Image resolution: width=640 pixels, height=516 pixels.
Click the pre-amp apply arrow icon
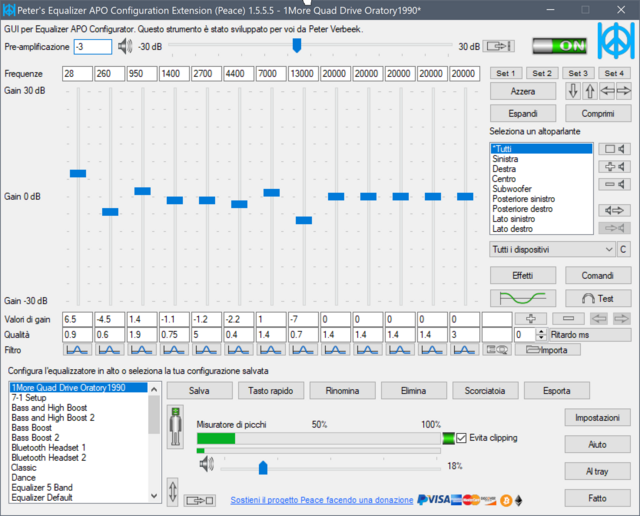498,46
